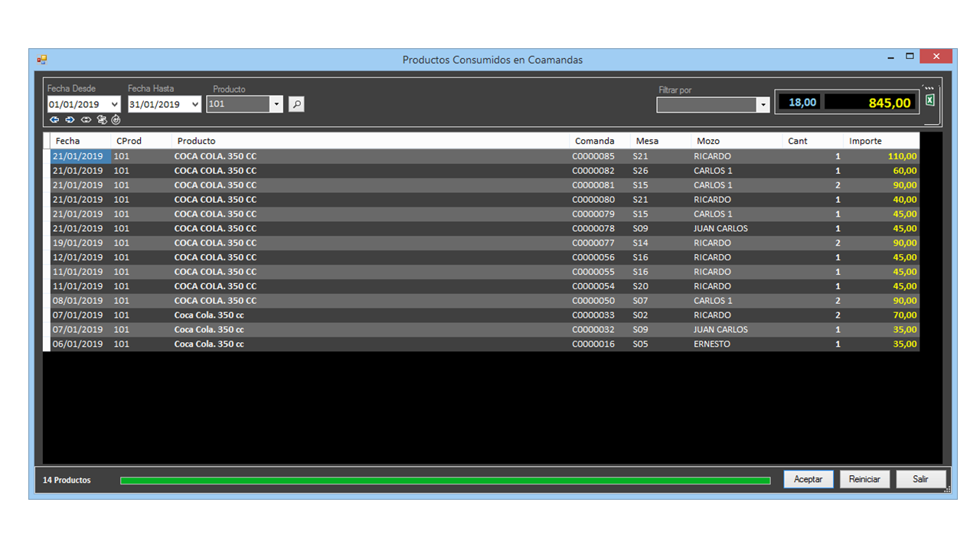This screenshot has width=980, height=551.
Task: Open the Fecha Desde date picker dropdown
Action: (114, 105)
